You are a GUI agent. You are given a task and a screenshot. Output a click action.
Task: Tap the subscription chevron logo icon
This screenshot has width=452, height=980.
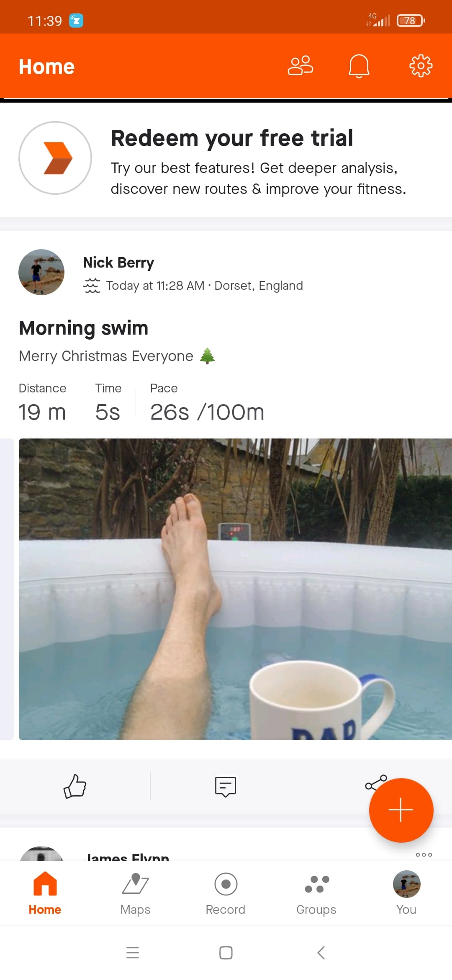[55, 158]
